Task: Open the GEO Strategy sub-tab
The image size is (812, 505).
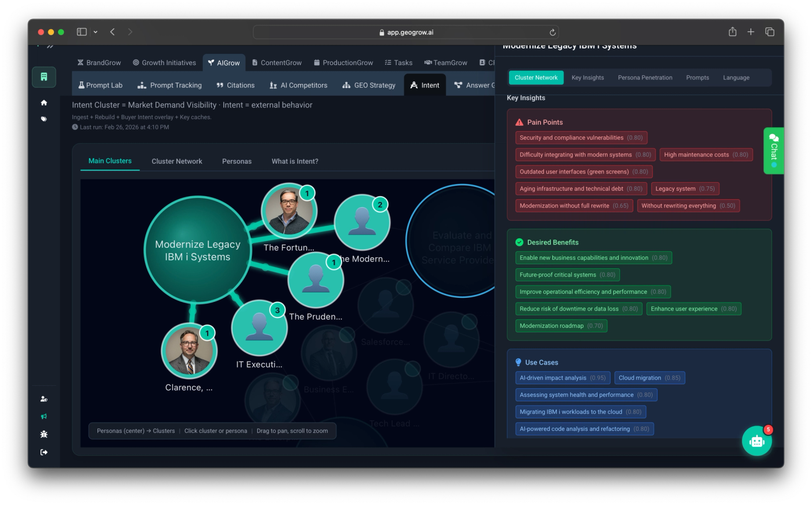Action: 369,85
